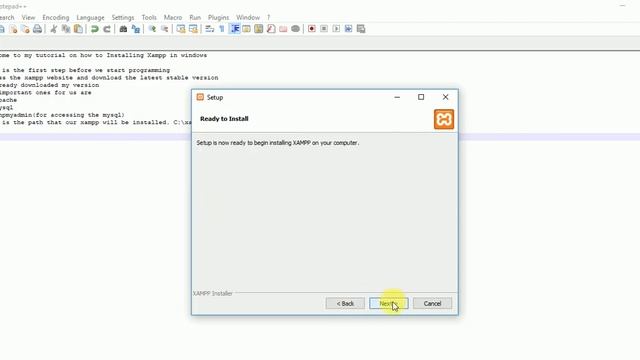The image size is (640, 360).
Task: Click Next in the Setup dialog
Action: pos(389,304)
